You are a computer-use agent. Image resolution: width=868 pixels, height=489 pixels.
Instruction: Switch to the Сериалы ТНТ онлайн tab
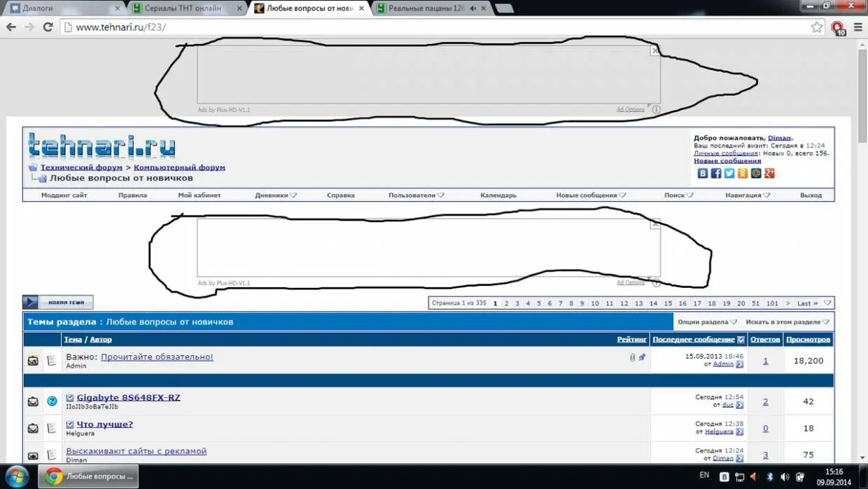tap(188, 8)
